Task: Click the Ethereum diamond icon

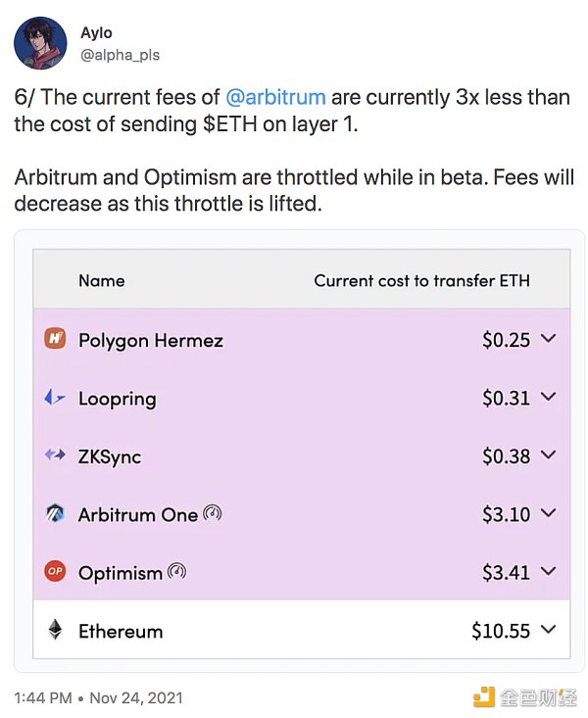Action: 55,630
